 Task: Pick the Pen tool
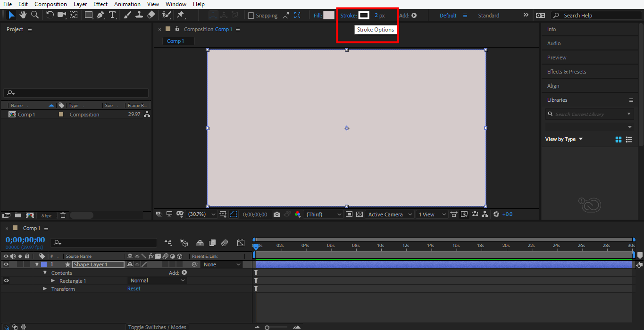pos(100,15)
